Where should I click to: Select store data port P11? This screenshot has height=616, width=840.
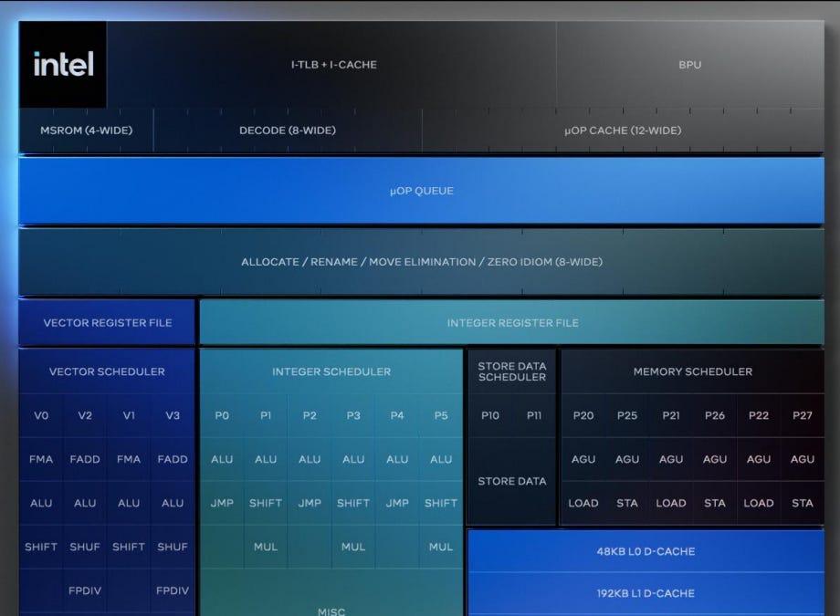coord(534,415)
